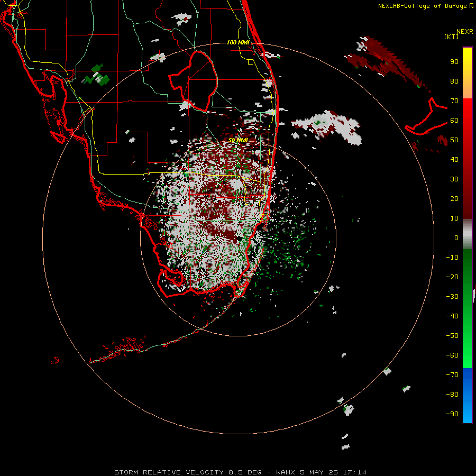Click the blue segment of the color bar

[x=467, y=396]
